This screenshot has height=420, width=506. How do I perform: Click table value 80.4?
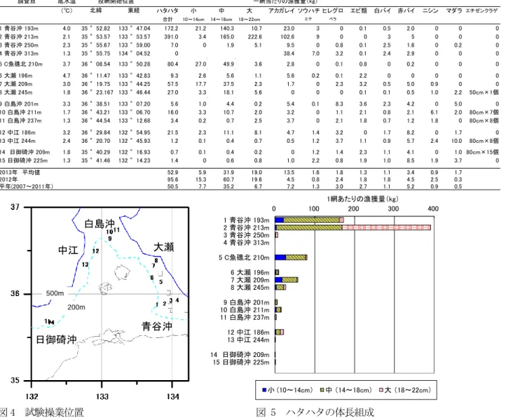click(x=172, y=64)
